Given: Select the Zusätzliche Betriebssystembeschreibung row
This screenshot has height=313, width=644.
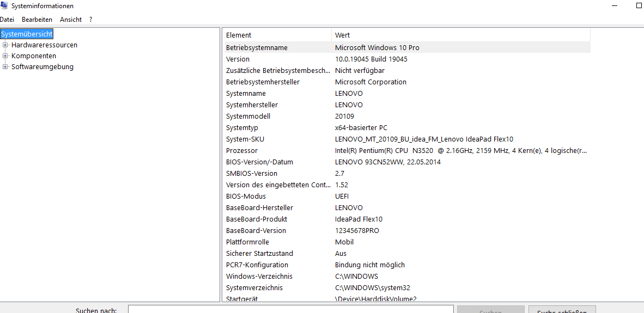Looking at the screenshot, I should [408, 71].
